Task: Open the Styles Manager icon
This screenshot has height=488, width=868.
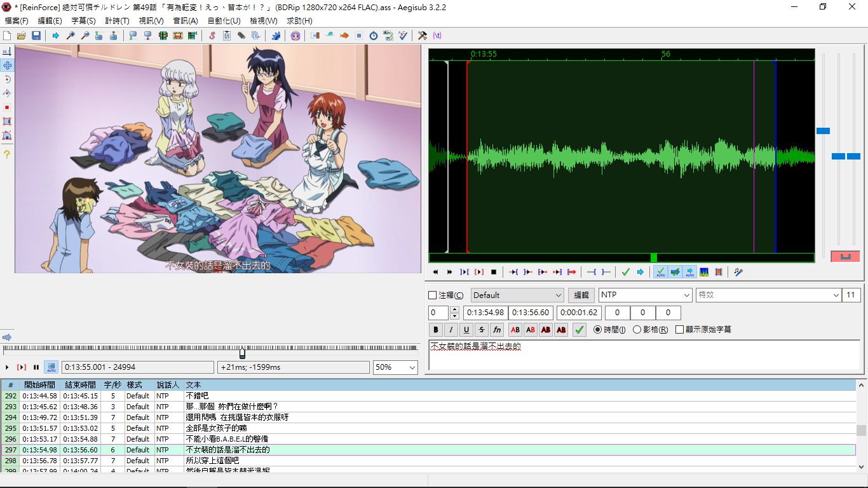Action: point(212,36)
